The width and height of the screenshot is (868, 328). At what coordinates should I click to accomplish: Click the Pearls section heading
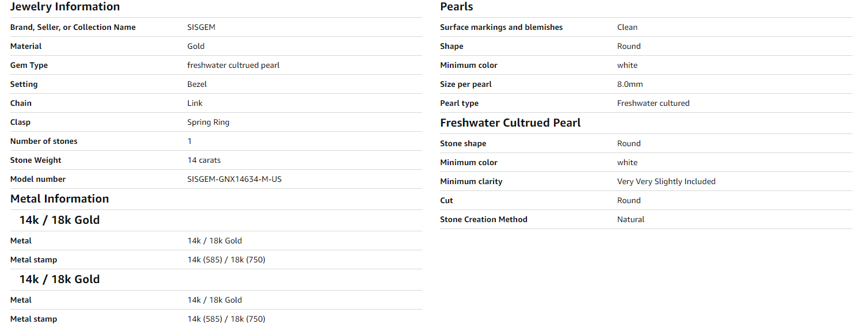(456, 7)
